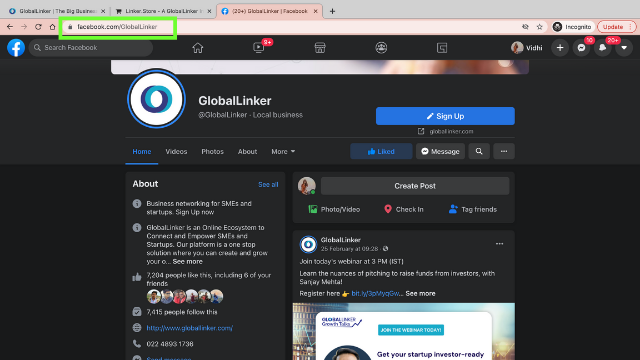
Task: Bookmark this page with the star icon
Action: 540,27
